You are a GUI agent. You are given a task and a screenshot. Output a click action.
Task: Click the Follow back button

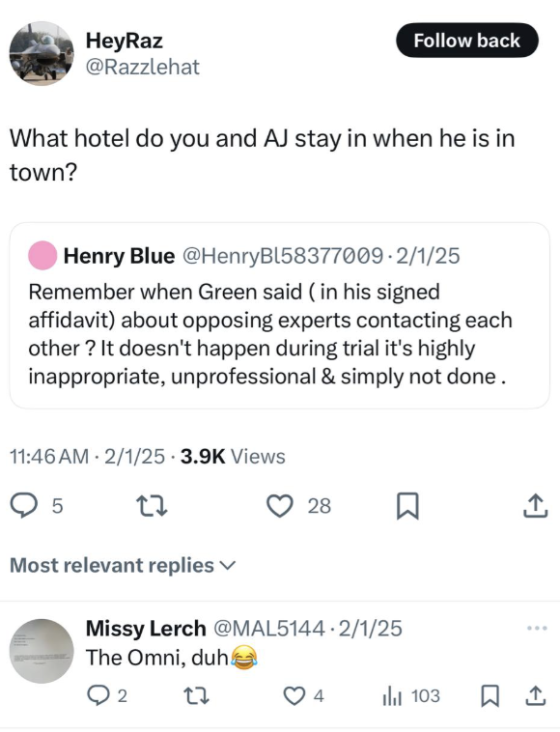click(x=467, y=41)
